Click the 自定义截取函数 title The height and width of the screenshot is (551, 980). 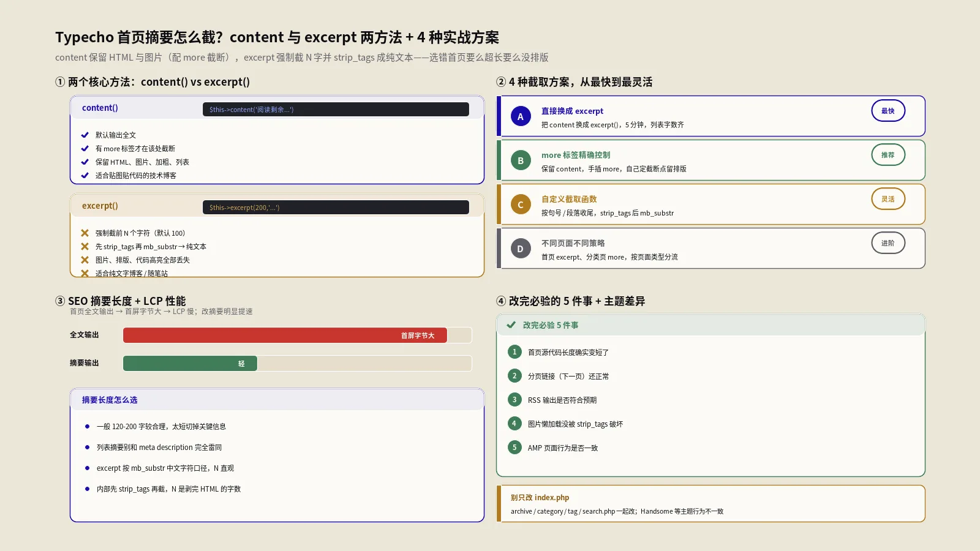point(569,199)
